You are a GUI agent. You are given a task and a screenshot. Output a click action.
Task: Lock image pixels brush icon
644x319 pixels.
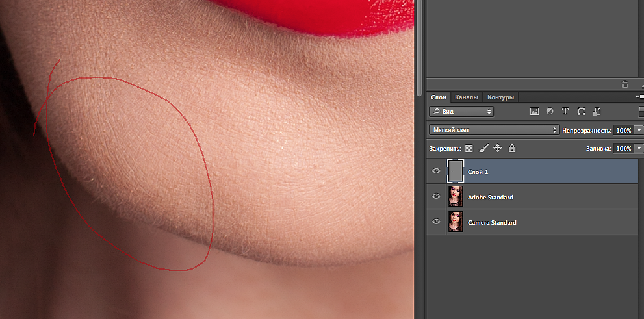pyautogui.click(x=483, y=147)
